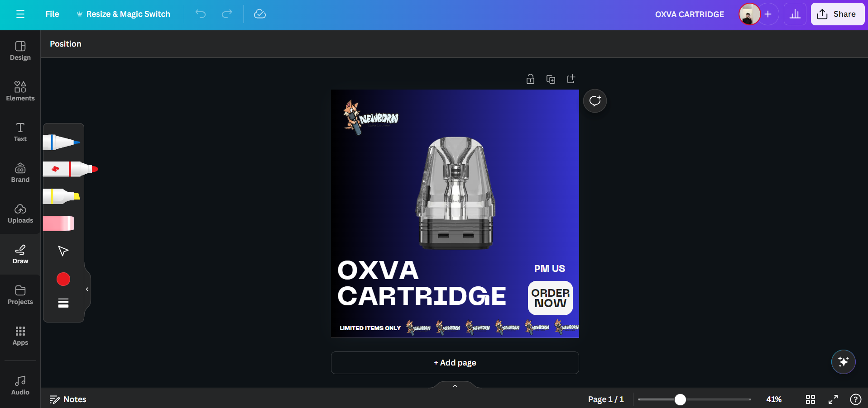Select the cartridge pod image
This screenshot has height=408, width=868.
click(x=456, y=193)
